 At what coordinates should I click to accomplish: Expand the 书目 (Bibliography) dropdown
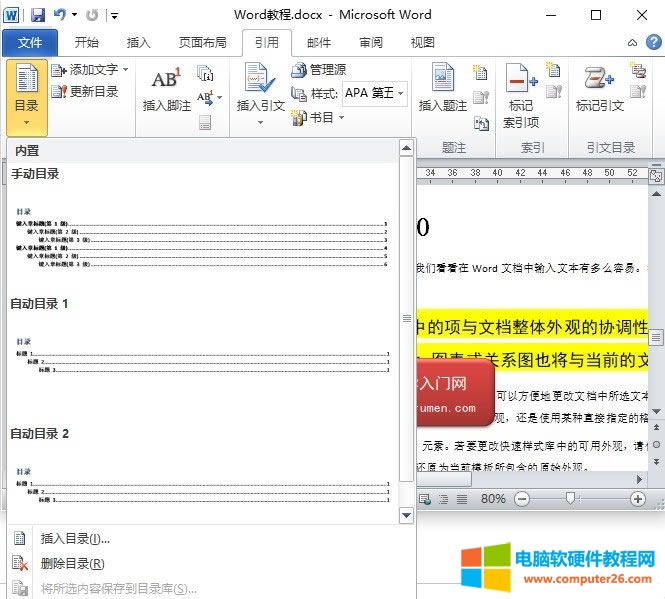(x=340, y=117)
